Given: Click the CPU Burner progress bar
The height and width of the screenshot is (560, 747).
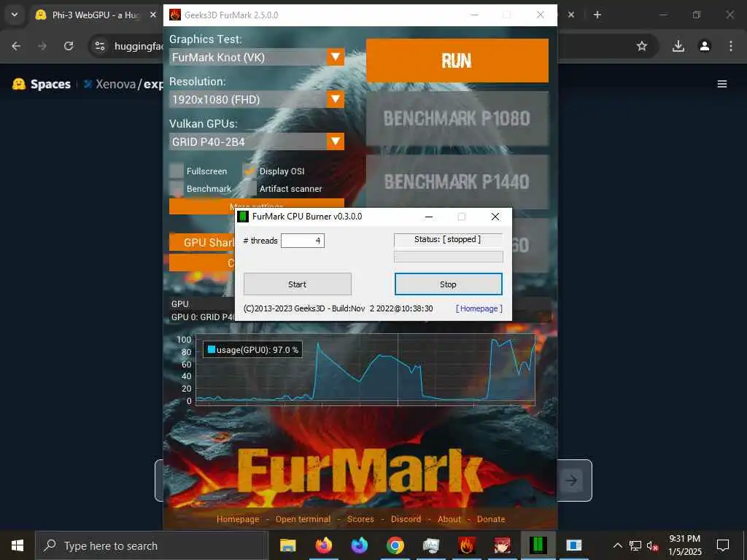Looking at the screenshot, I should click(449, 257).
